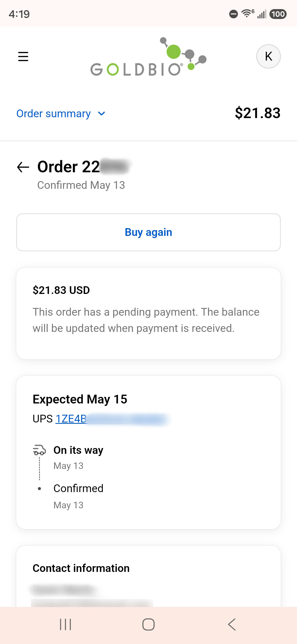Image resolution: width=297 pixels, height=644 pixels.
Task: Tap the Contact information heading
Action: pyautogui.click(x=81, y=568)
